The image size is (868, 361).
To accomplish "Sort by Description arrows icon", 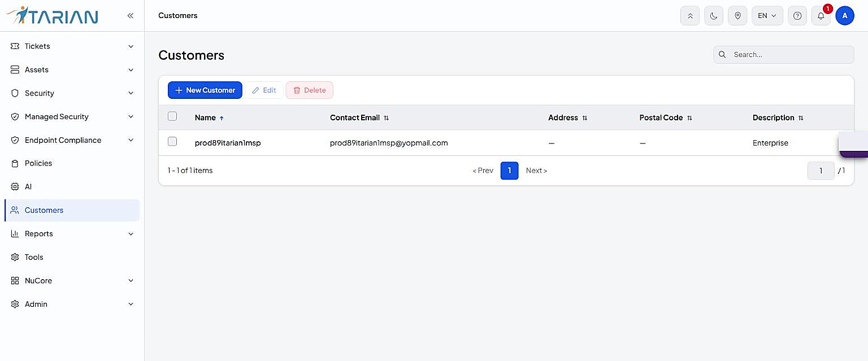I will 801,118.
